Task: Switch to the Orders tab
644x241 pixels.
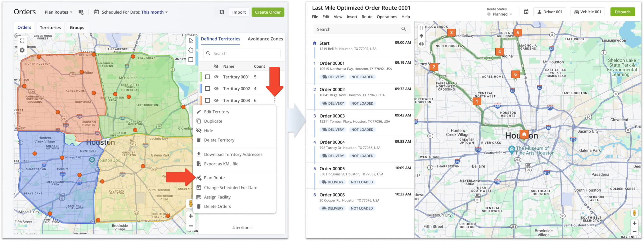Action: click(x=24, y=27)
